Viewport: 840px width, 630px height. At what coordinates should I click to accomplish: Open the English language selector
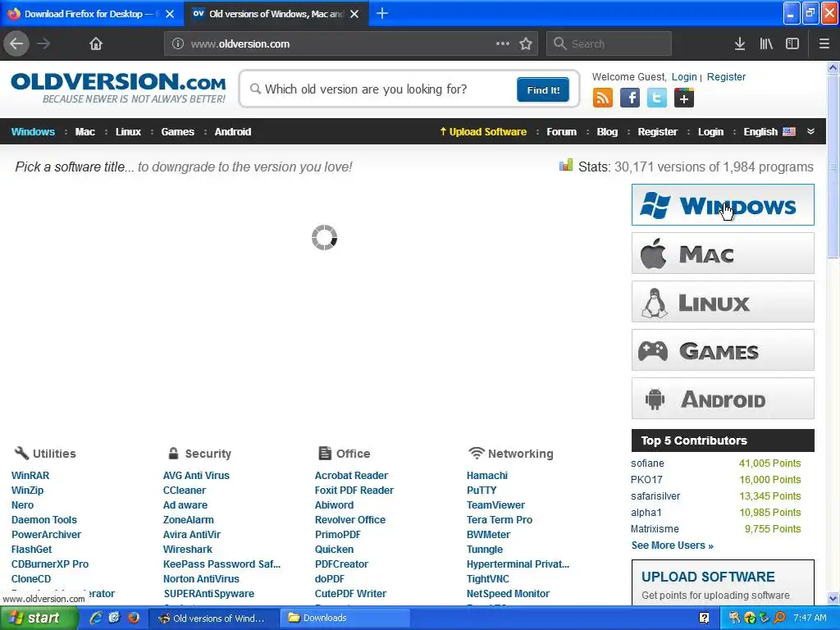[769, 132]
